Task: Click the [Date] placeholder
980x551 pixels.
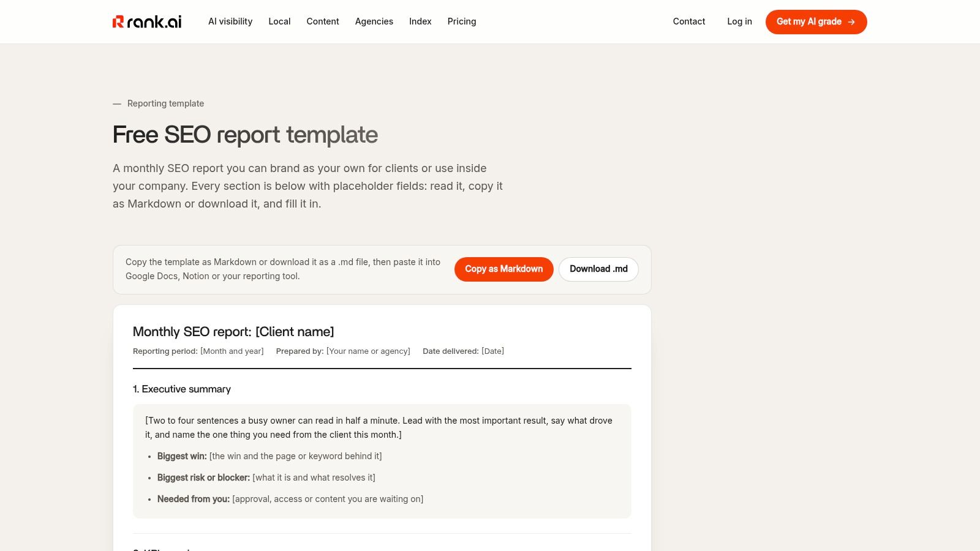Action: [492, 351]
